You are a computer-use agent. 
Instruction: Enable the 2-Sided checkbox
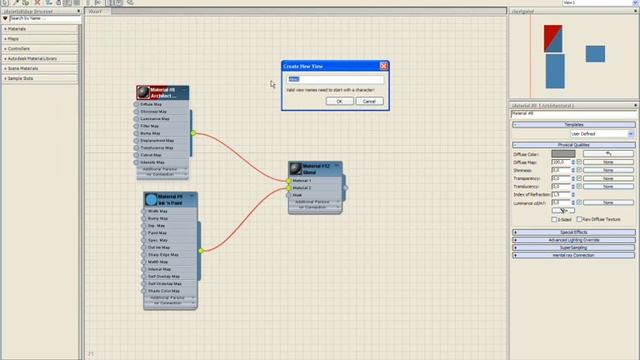click(x=554, y=220)
